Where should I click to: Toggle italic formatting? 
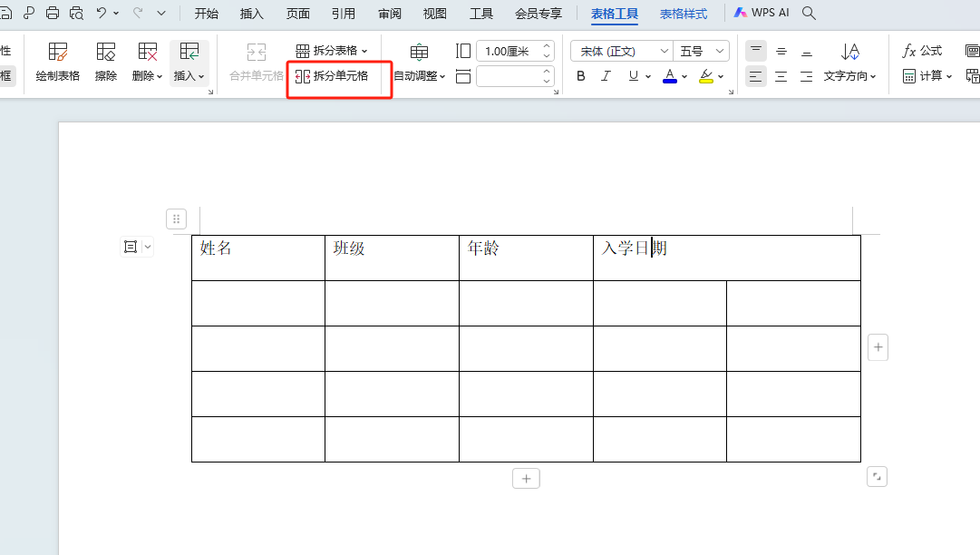(x=606, y=76)
